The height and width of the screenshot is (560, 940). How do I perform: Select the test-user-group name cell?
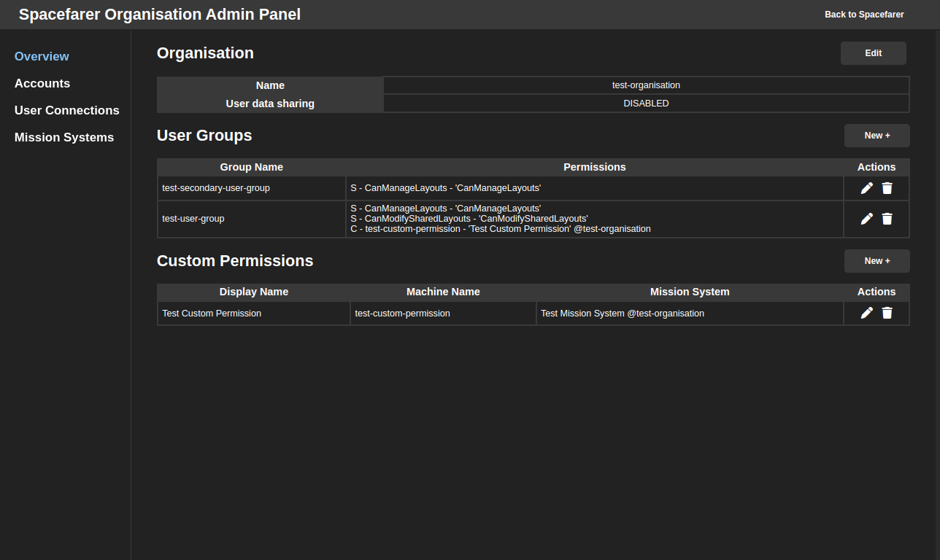(x=252, y=219)
